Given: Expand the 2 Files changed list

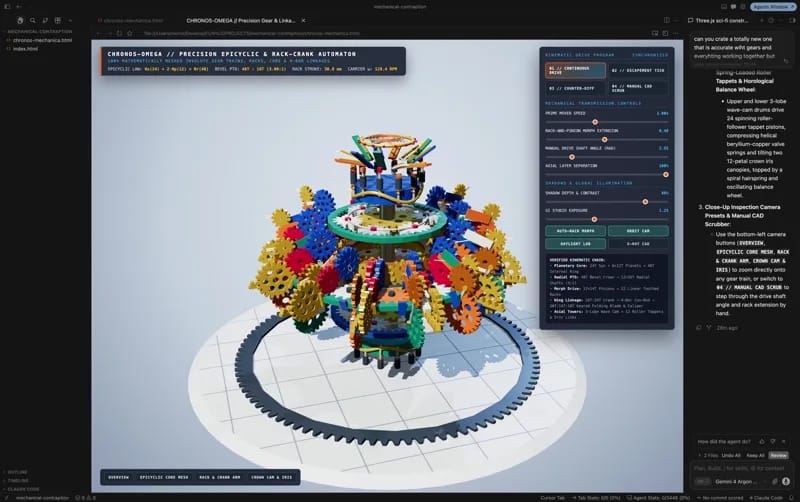Looking at the screenshot, I should coord(709,455).
